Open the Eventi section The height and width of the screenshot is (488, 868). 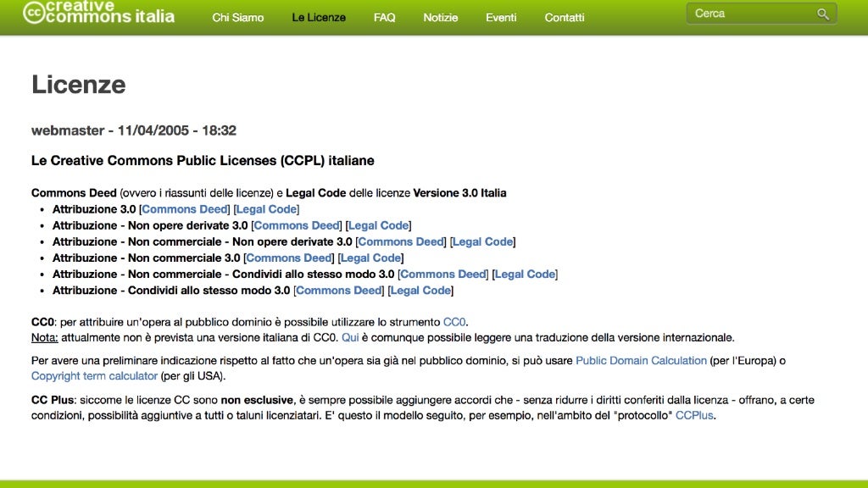pos(501,18)
